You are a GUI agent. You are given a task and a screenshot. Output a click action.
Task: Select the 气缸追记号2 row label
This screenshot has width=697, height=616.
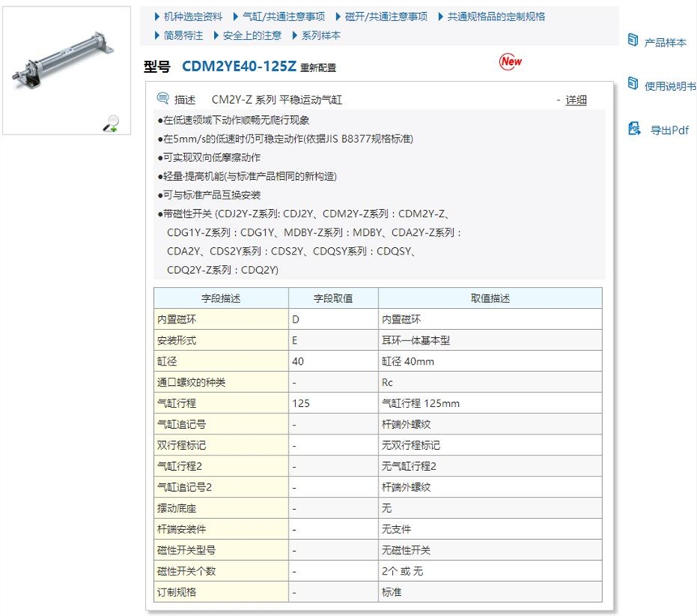click(x=221, y=487)
